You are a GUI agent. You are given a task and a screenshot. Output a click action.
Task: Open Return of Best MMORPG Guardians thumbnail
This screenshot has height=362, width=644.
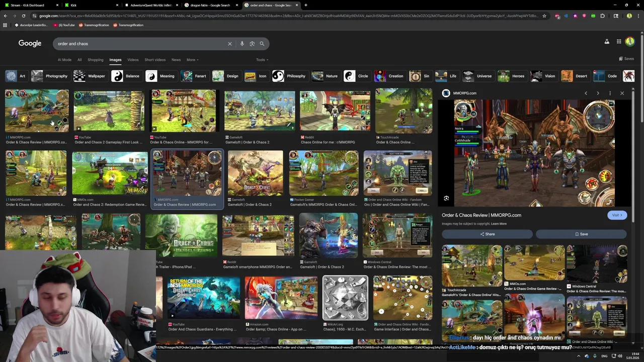point(203,298)
